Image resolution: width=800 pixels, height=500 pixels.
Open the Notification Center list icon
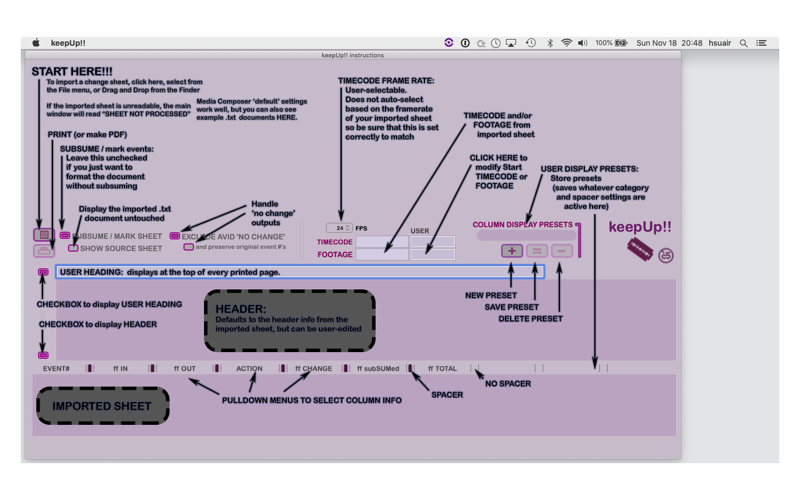[x=761, y=43]
